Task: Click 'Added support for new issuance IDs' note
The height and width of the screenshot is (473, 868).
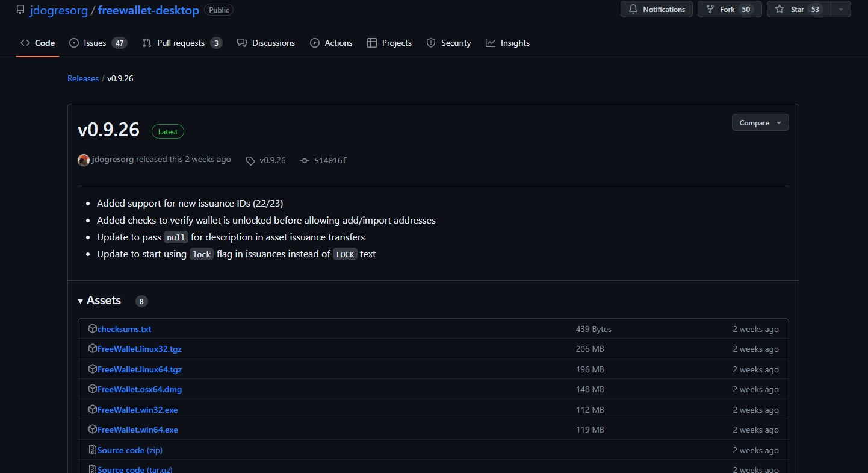Action: pyautogui.click(x=190, y=203)
